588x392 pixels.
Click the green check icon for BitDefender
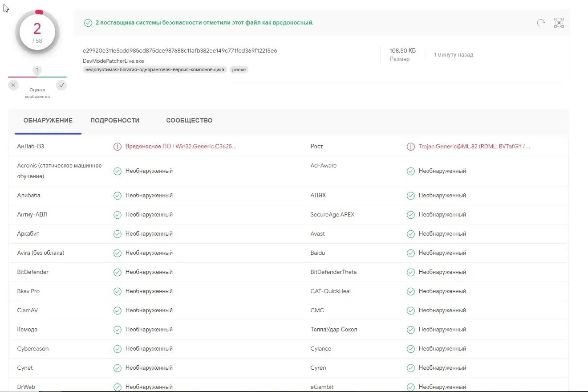pos(118,272)
